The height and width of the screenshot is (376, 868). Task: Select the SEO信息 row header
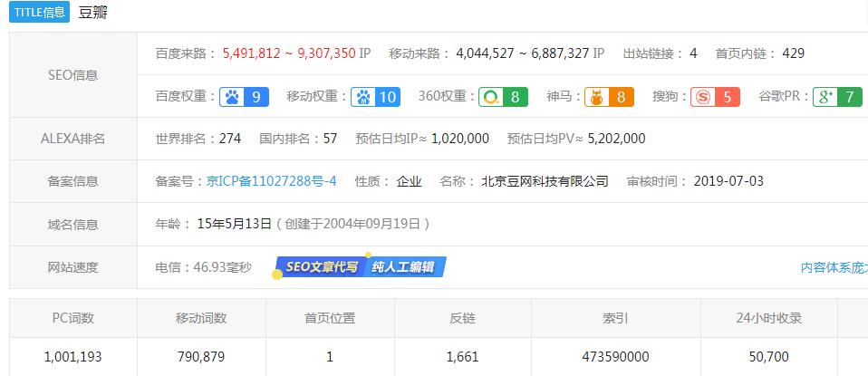[73, 75]
